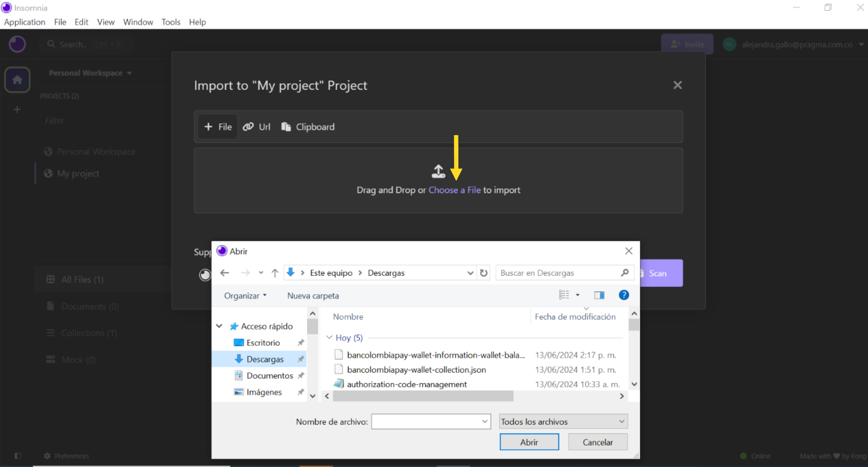The image size is (868, 467).
Task: Click the Insomnia logo in the header
Action: (17, 44)
